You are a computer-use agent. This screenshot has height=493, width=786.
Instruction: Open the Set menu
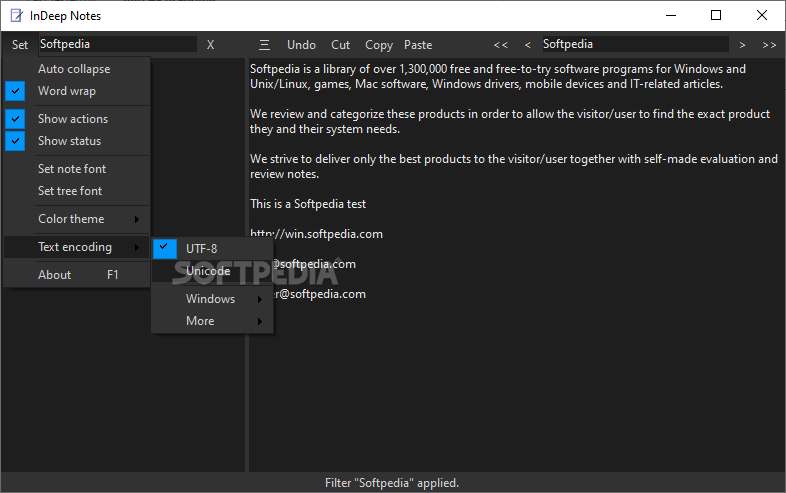tap(20, 45)
